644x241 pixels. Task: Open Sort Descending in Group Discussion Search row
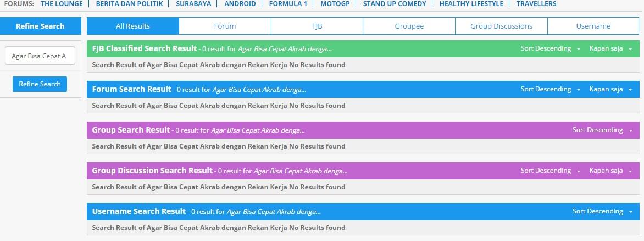551,171
